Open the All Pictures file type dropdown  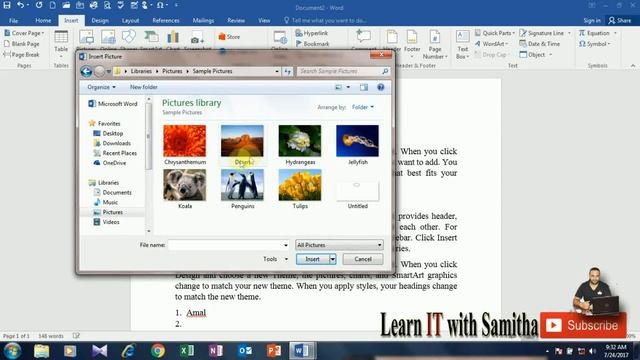[339, 245]
